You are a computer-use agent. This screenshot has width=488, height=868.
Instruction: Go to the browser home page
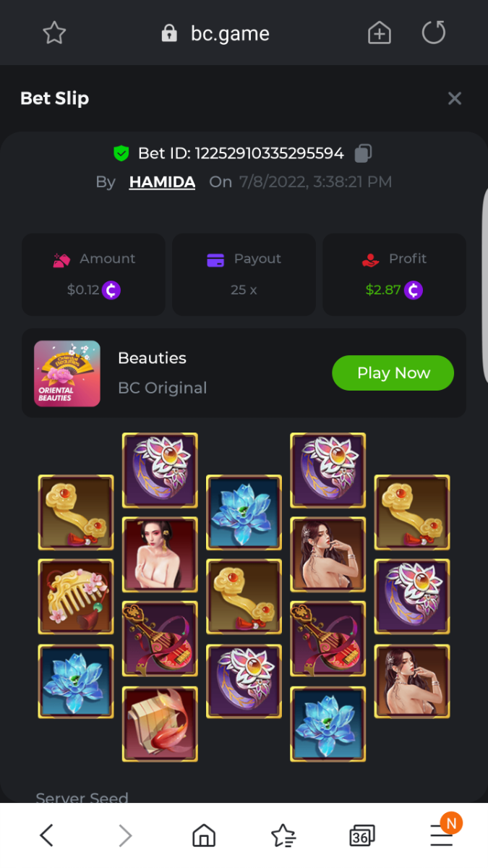pyautogui.click(x=204, y=836)
